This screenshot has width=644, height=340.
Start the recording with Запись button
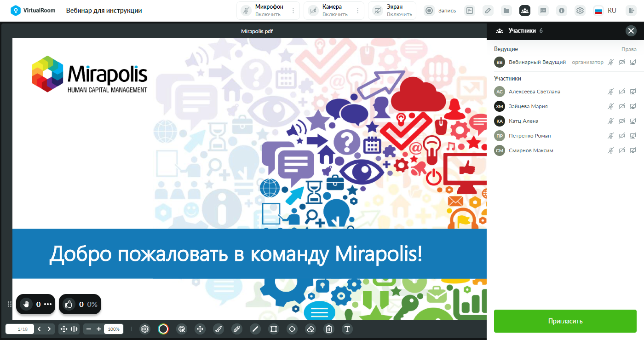440,11
